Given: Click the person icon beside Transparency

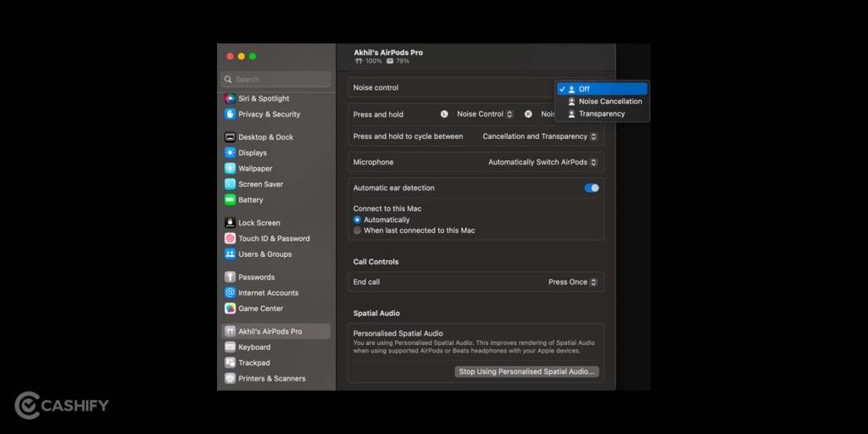Looking at the screenshot, I should click(x=571, y=114).
